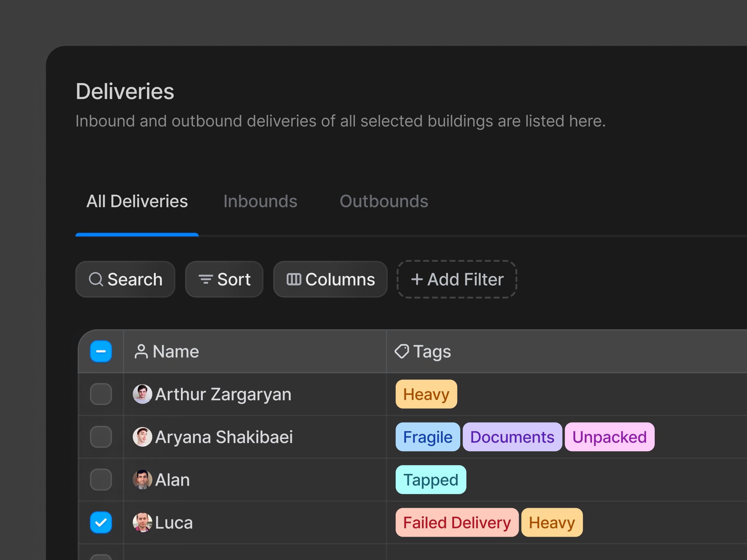Select the All Deliveries tab
The image size is (747, 560).
coord(137,201)
